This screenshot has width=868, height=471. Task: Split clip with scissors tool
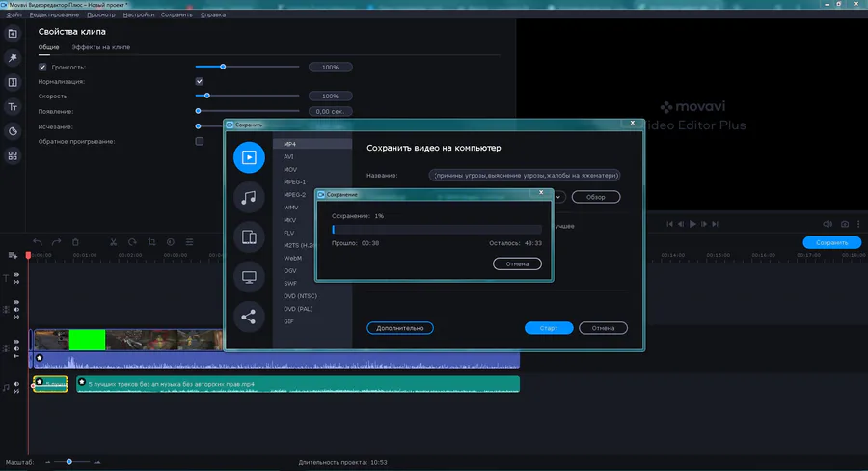click(114, 242)
